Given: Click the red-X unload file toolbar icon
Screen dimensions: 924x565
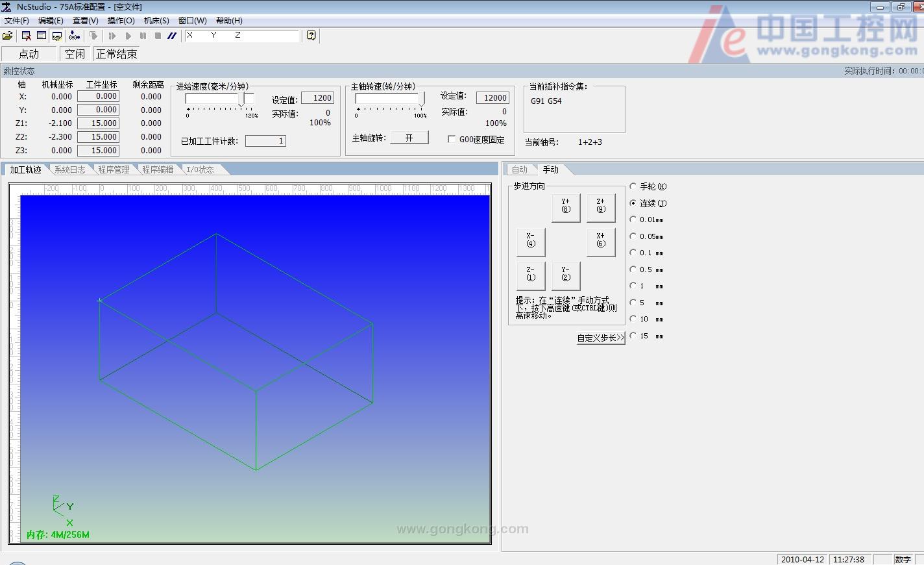Looking at the screenshot, I should tap(26, 36).
